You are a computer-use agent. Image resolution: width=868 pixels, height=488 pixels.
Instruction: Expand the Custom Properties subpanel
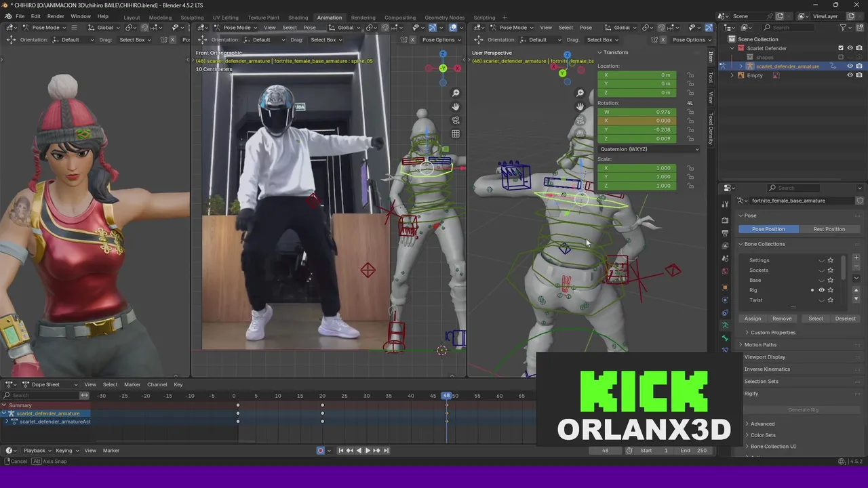[772, 333]
